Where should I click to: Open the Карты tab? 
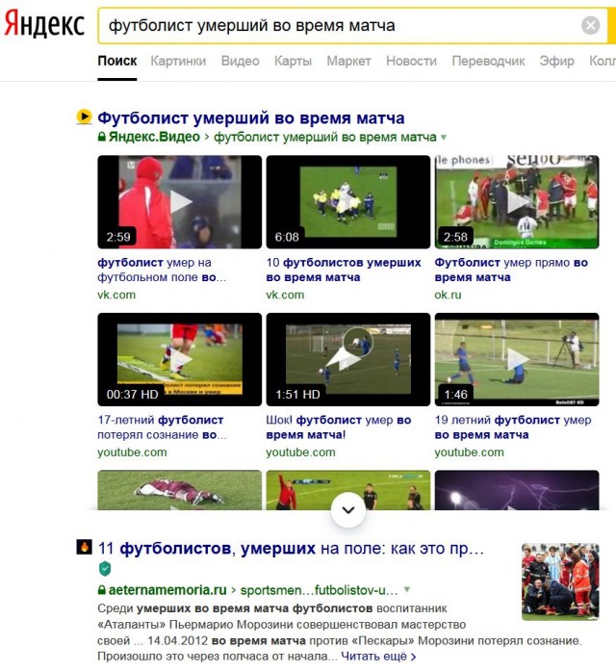click(x=293, y=61)
